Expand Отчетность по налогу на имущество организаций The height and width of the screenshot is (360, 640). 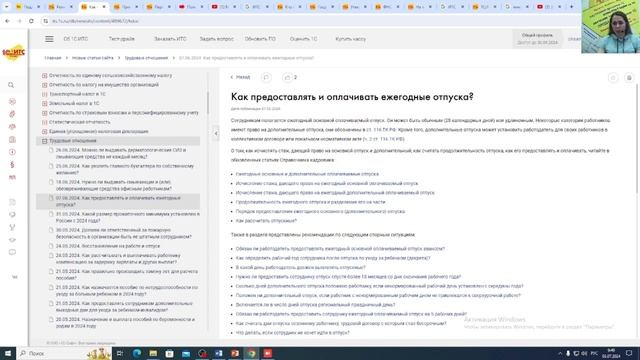pyautogui.click(x=44, y=85)
